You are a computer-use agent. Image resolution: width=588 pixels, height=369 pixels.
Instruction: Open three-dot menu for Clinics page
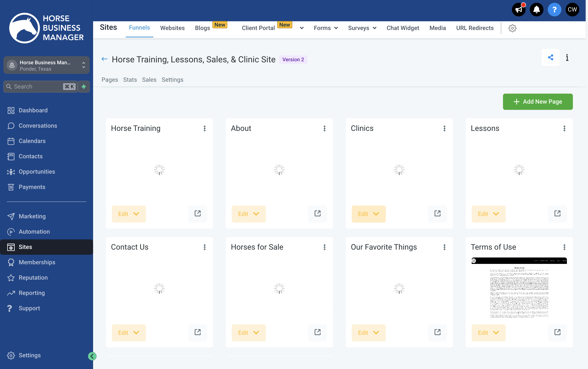pos(444,128)
